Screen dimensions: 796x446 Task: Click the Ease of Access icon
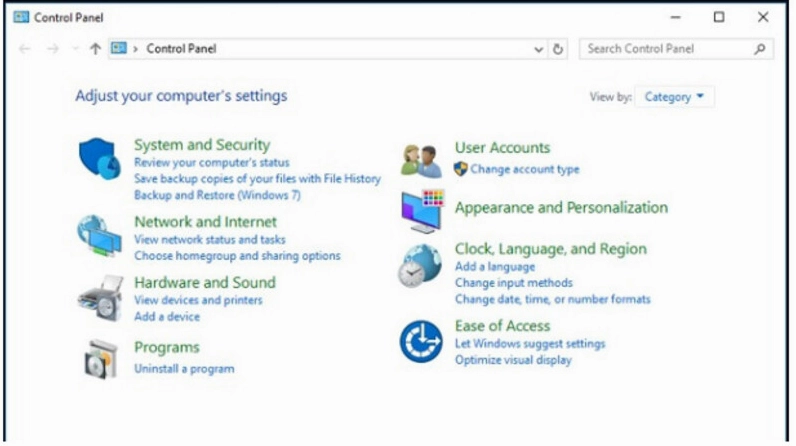(421, 341)
